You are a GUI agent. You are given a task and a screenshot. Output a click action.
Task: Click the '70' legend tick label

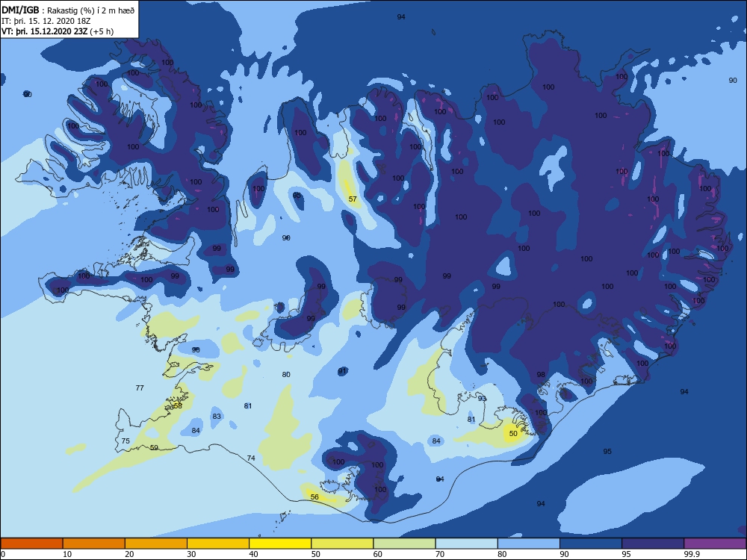[440, 554]
